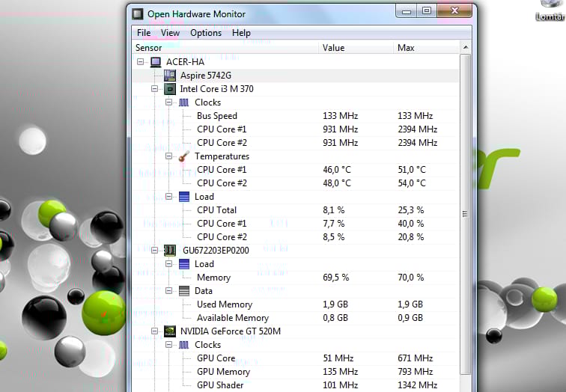Click the 25,3 % CPU Total max
The height and width of the screenshot is (392, 566).
click(x=411, y=210)
